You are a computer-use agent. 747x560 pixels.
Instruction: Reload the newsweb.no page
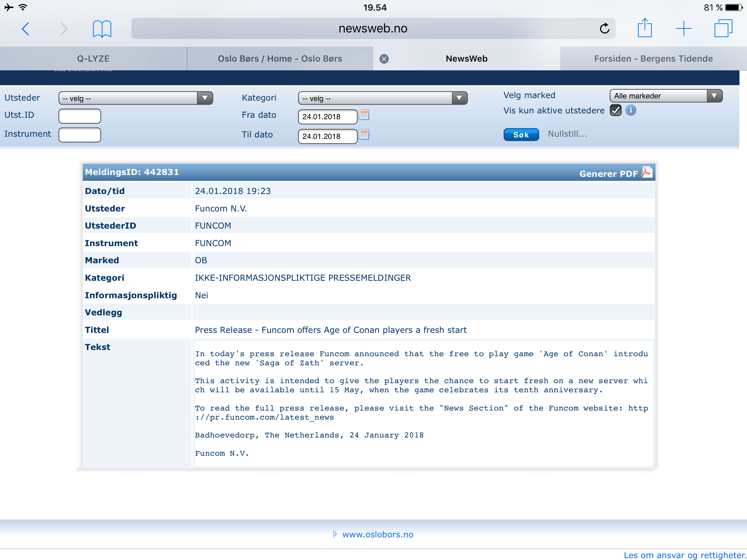point(604,28)
